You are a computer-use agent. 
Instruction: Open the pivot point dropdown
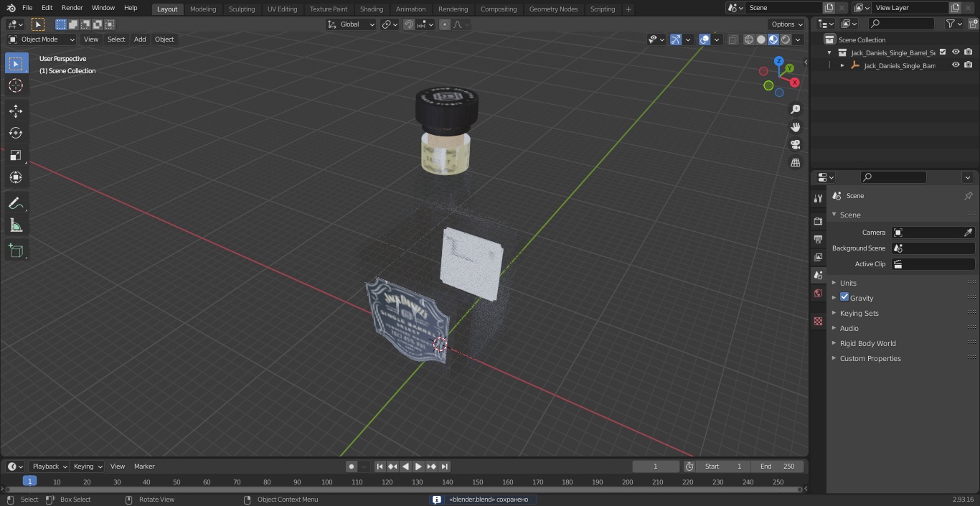[390, 24]
